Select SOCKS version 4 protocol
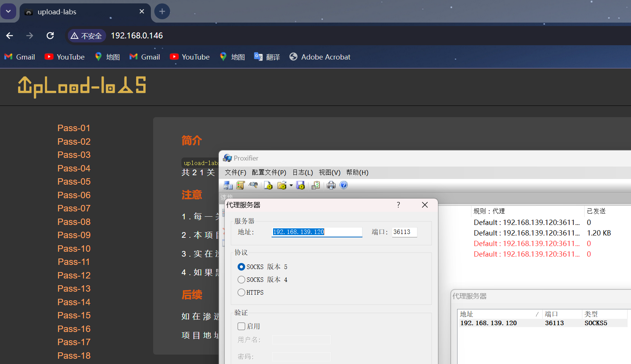The width and height of the screenshot is (631, 364). pyautogui.click(x=241, y=280)
